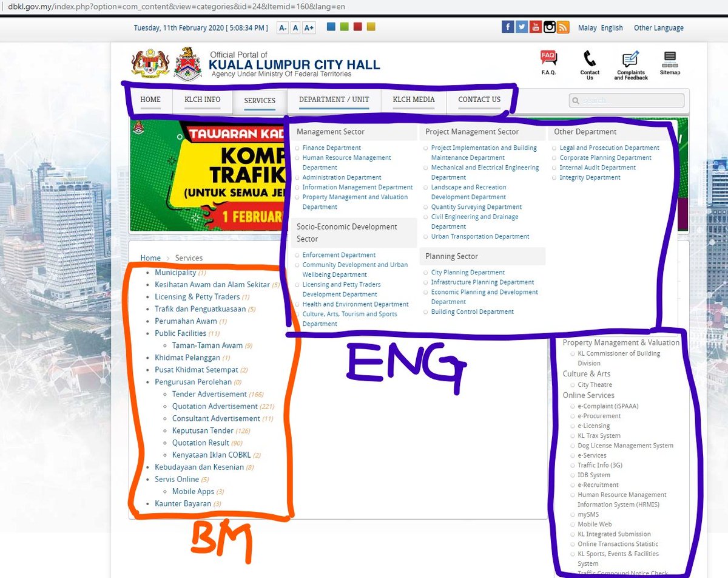Reset font size with A button
Viewport: 728px width, 578px height.
pos(295,28)
